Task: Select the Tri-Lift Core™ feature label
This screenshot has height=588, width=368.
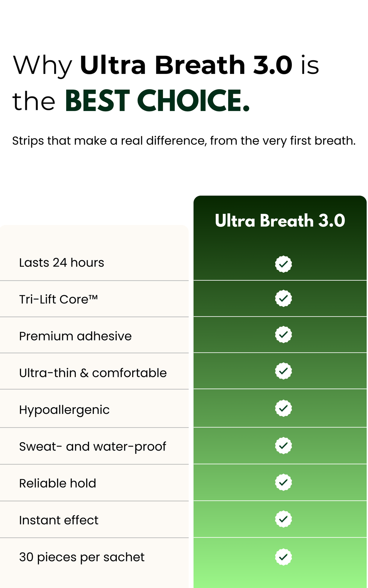Action: click(59, 300)
